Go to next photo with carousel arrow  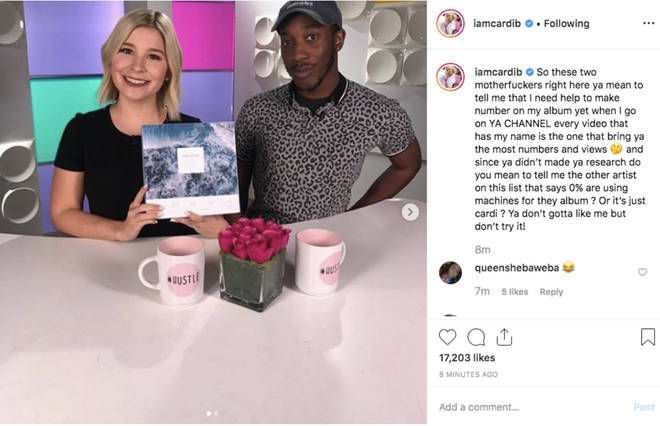(x=410, y=212)
